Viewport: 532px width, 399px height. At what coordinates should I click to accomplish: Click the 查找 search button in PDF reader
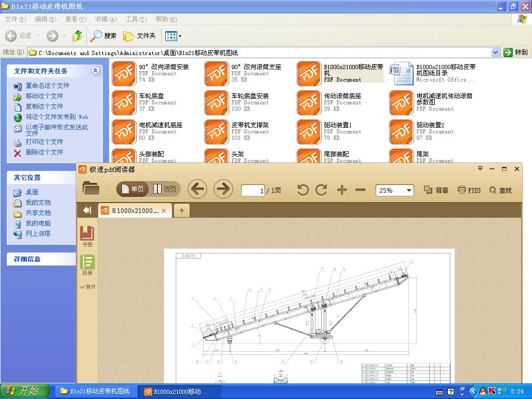coord(500,190)
